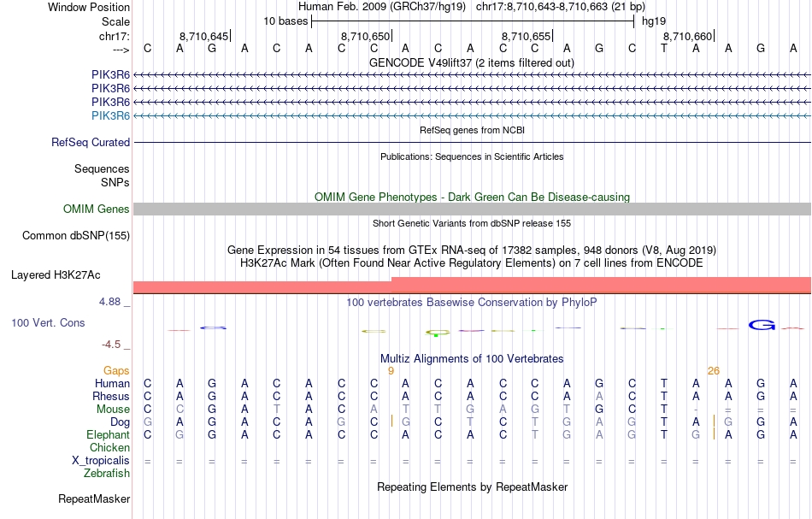Click the RefSeq genes from NCBI title
Image resolution: width=812 pixels, height=519 pixels.
pos(472,130)
